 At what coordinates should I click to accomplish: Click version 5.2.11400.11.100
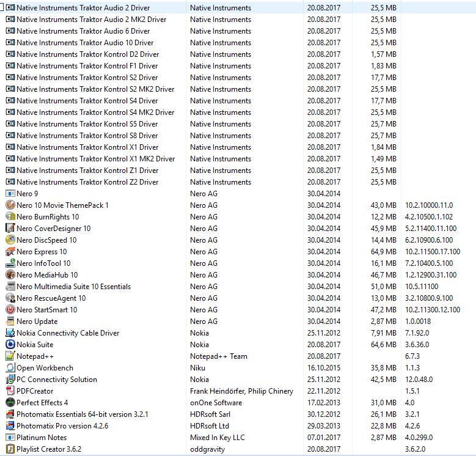coord(431,228)
